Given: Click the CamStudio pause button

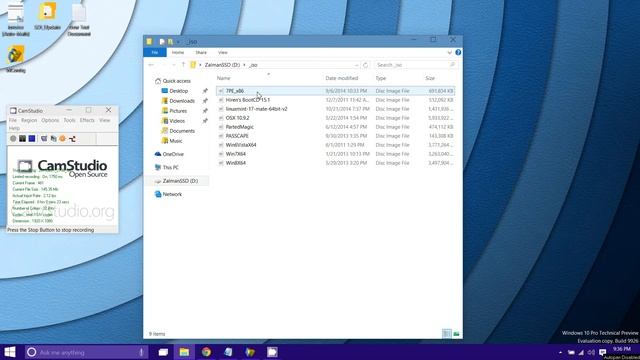Looking at the screenshot, I should [22, 139].
